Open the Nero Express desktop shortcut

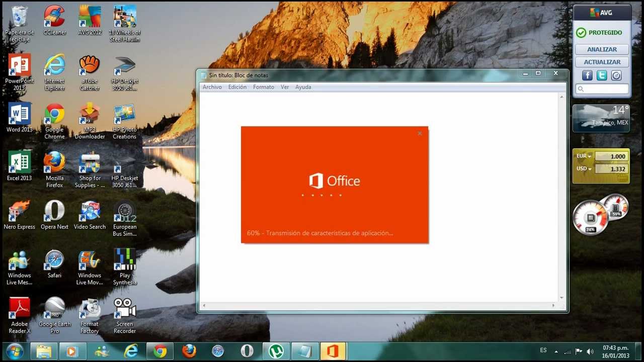(x=19, y=215)
